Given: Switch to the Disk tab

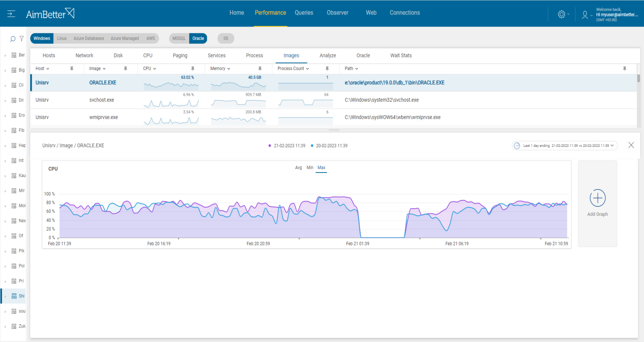Looking at the screenshot, I should click(118, 56).
